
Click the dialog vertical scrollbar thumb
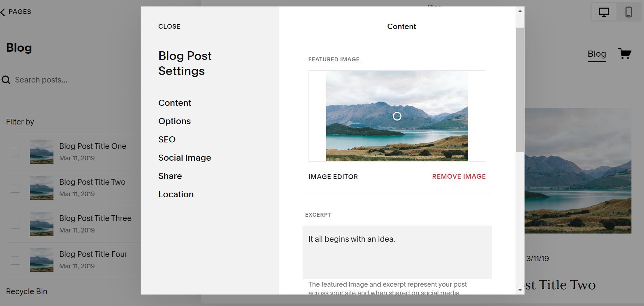pyautogui.click(x=520, y=90)
